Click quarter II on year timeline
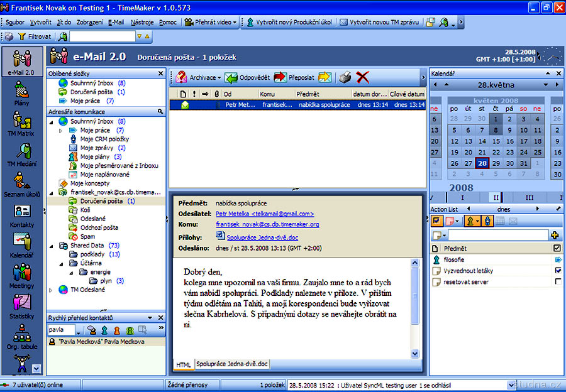The height and width of the screenshot is (392, 566). pos(496,198)
